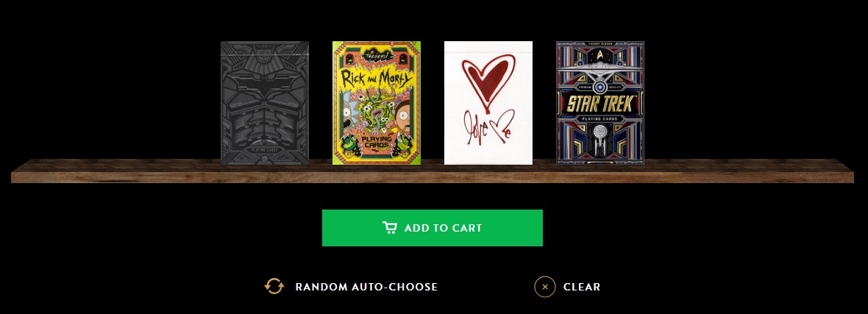Click the gold Star Trek title logo

600,103
